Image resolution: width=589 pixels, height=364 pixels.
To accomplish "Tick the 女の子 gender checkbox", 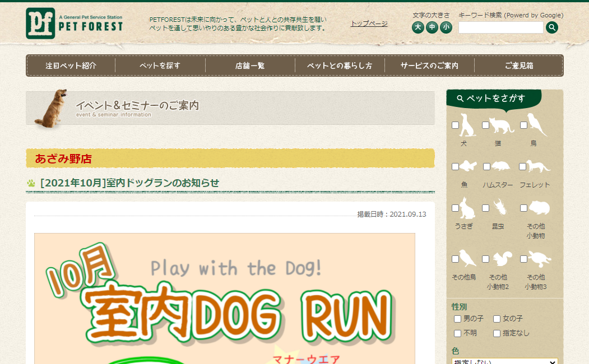I will (x=497, y=319).
